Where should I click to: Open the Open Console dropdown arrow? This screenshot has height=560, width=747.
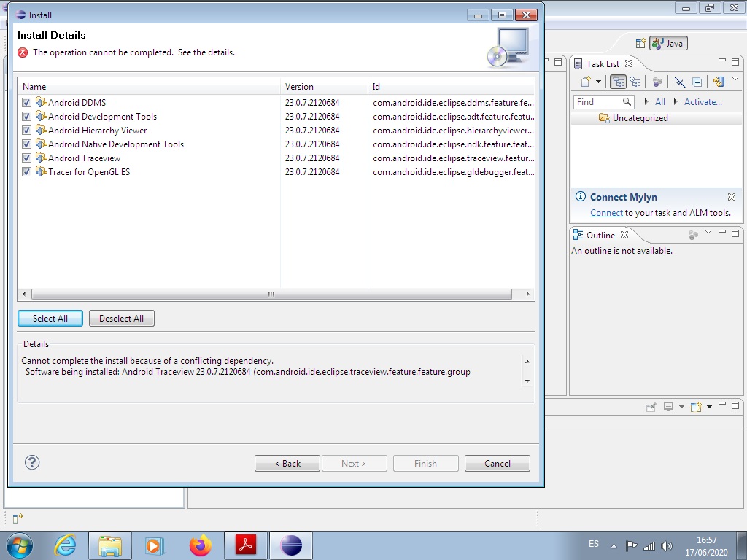pos(709,407)
